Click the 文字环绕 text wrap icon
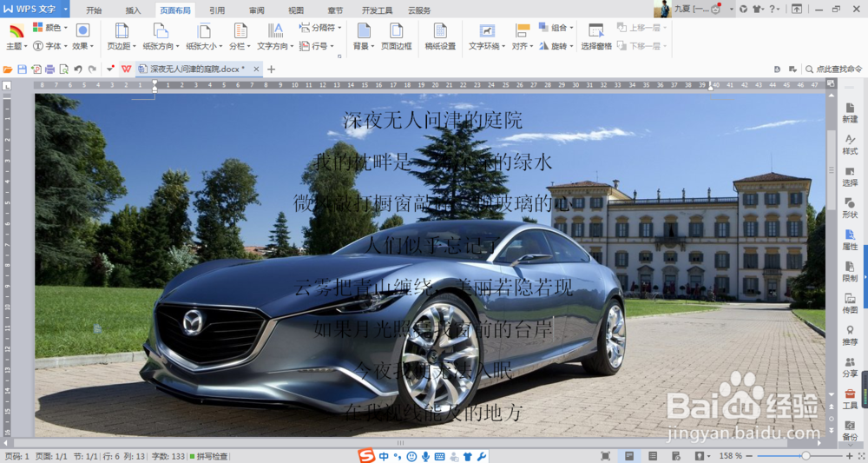Screen dimensions: 868x463 coord(486,30)
